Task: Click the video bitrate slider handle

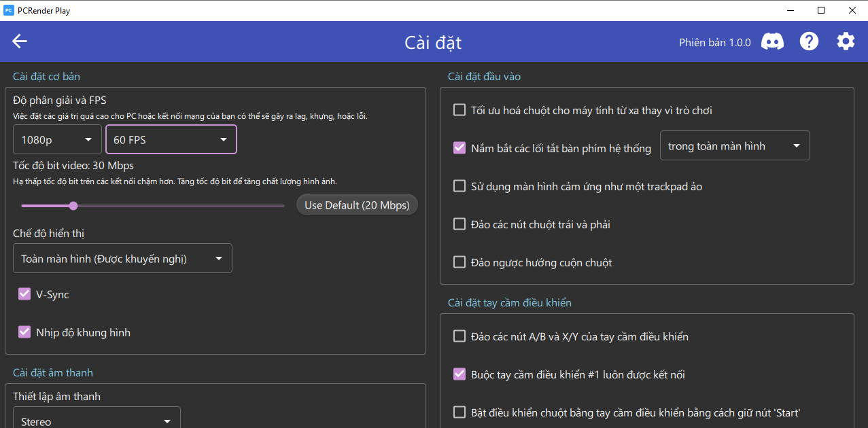Action: (73, 206)
